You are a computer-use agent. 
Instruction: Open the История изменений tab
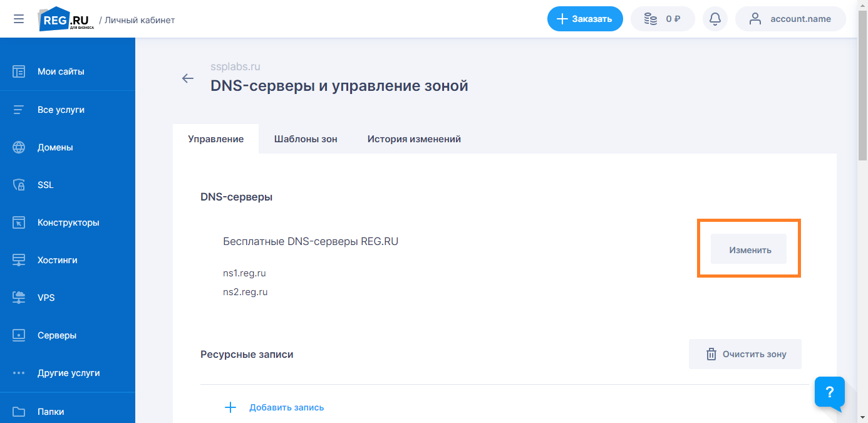pyautogui.click(x=414, y=139)
